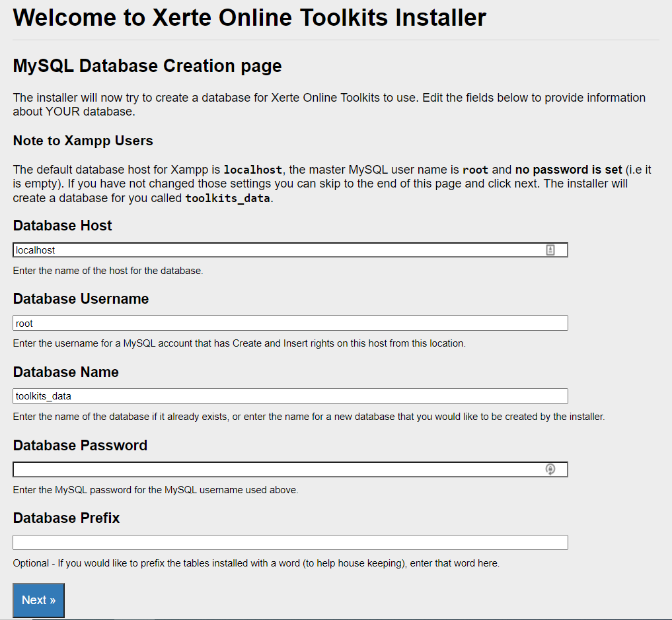Click the Database Prefix input field
Image resolution: width=672 pixels, height=620 pixels.
coord(290,542)
